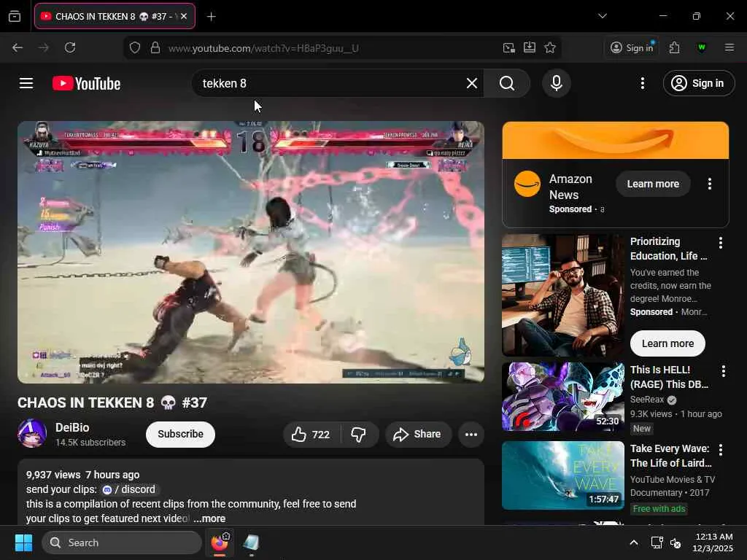Open Prioritizing Education ad thumbnail
This screenshot has width=747, height=560.
pos(562,295)
